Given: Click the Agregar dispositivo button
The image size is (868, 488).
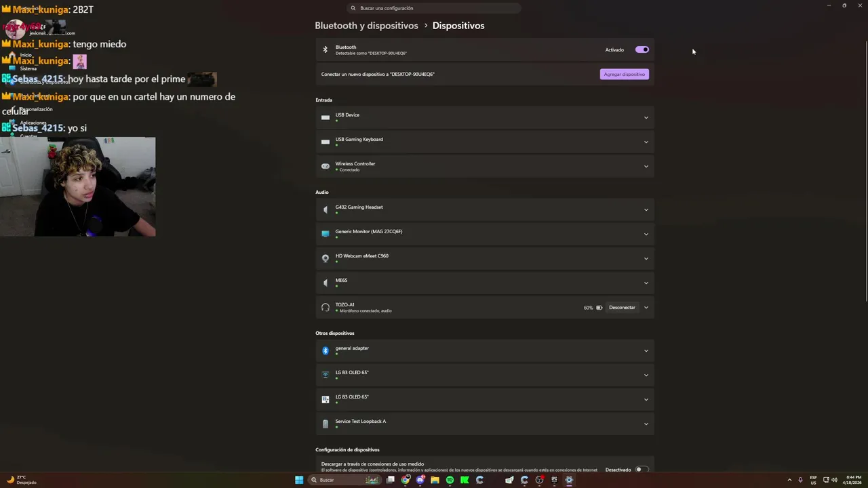Looking at the screenshot, I should tap(625, 74).
